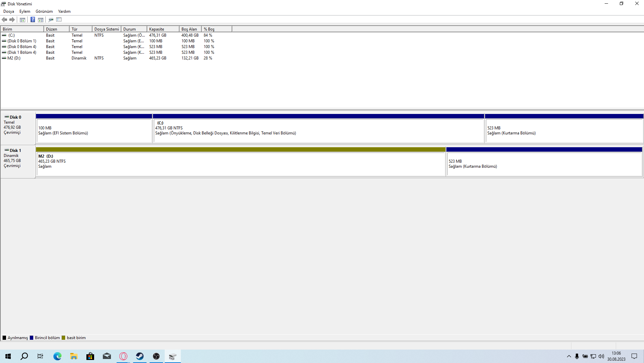Click the drive-with-magnifier toolbar icon
Image resolution: width=644 pixels, height=363 pixels.
[51, 20]
